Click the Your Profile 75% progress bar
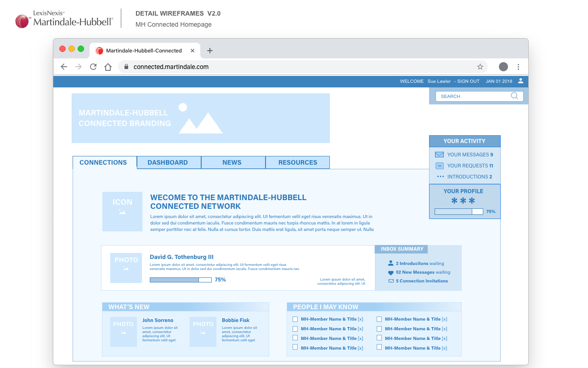The height and width of the screenshot is (368, 588). 458,212
